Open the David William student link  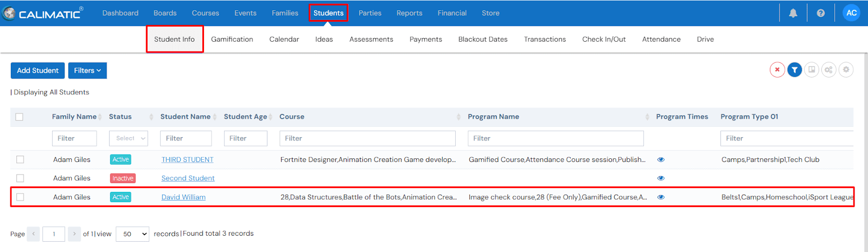point(183,197)
